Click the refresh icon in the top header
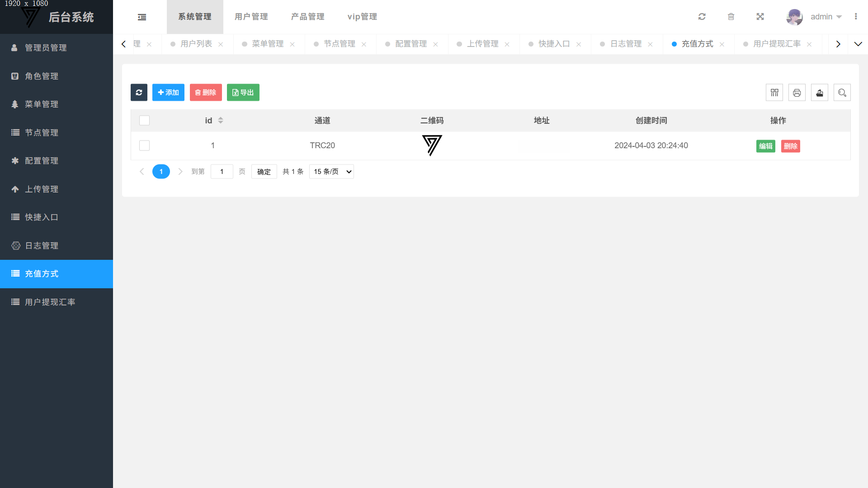This screenshot has height=488, width=868. [702, 17]
